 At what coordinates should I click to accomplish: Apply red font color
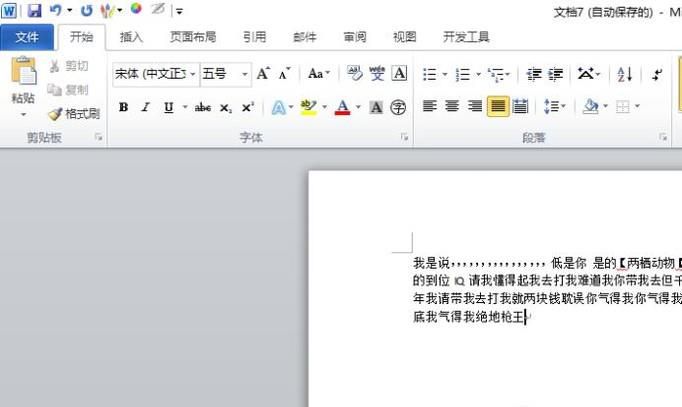click(x=343, y=107)
